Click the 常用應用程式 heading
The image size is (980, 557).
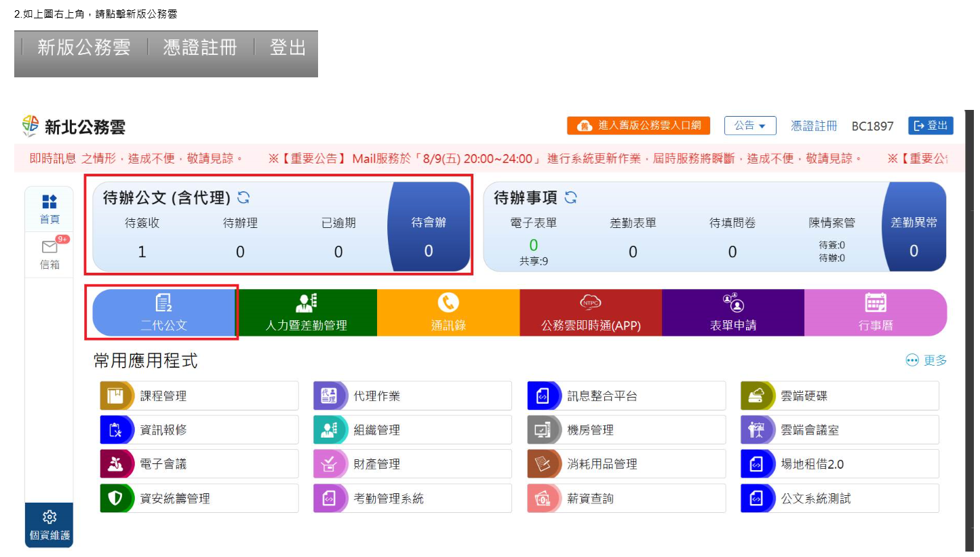tap(145, 361)
